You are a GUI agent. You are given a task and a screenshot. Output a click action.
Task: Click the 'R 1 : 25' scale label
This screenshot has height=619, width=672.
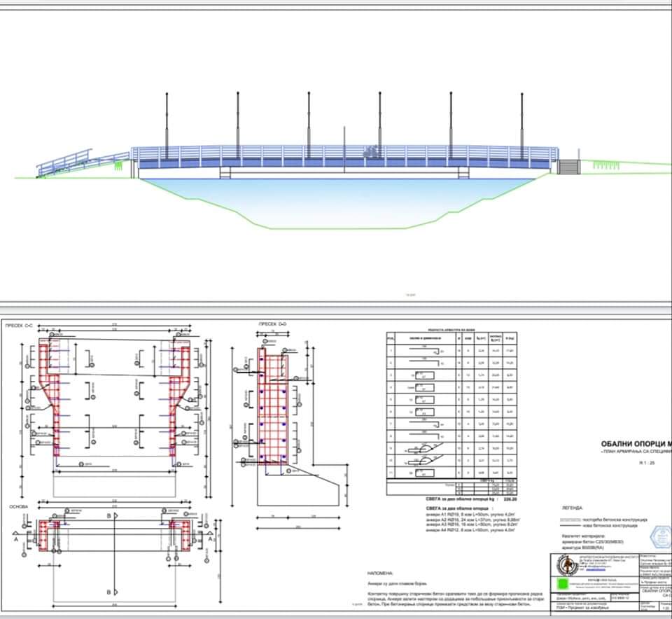point(647,463)
